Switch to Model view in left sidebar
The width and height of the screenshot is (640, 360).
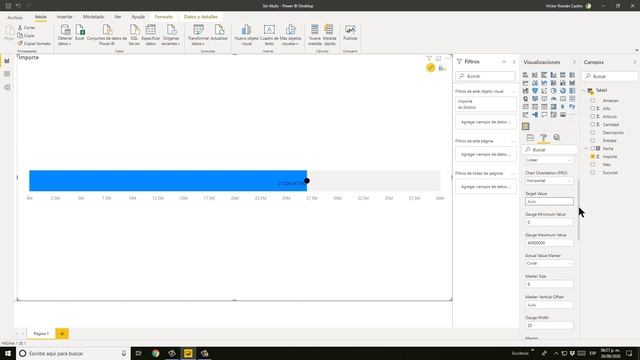(7, 87)
